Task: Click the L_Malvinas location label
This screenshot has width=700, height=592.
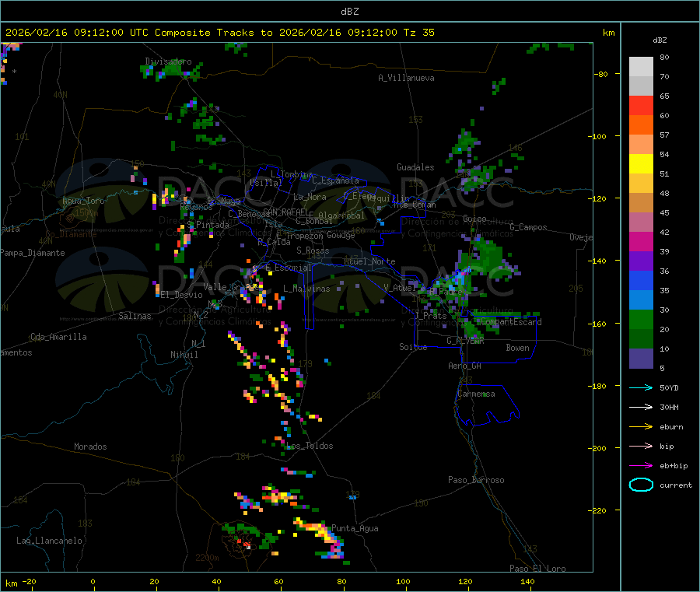Action: (306, 289)
